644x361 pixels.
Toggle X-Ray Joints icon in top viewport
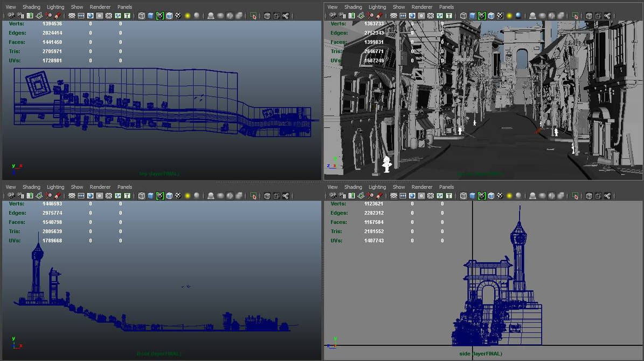[286, 16]
